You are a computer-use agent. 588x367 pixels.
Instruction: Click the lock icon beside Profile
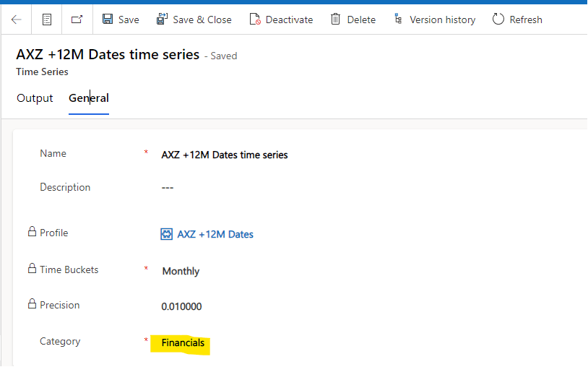pos(32,233)
